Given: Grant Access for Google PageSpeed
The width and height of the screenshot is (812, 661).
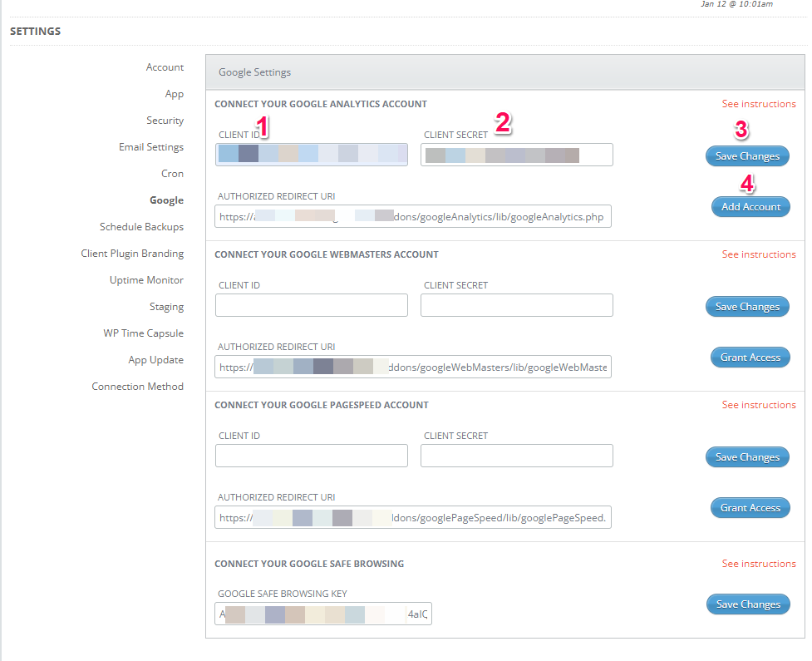Looking at the screenshot, I should pyautogui.click(x=750, y=508).
